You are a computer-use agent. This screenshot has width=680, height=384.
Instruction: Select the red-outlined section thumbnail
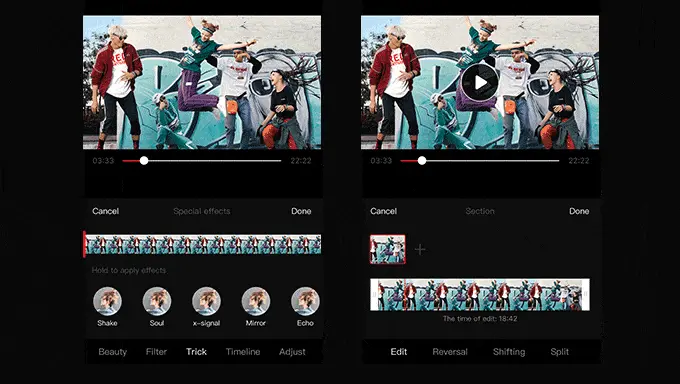[388, 249]
